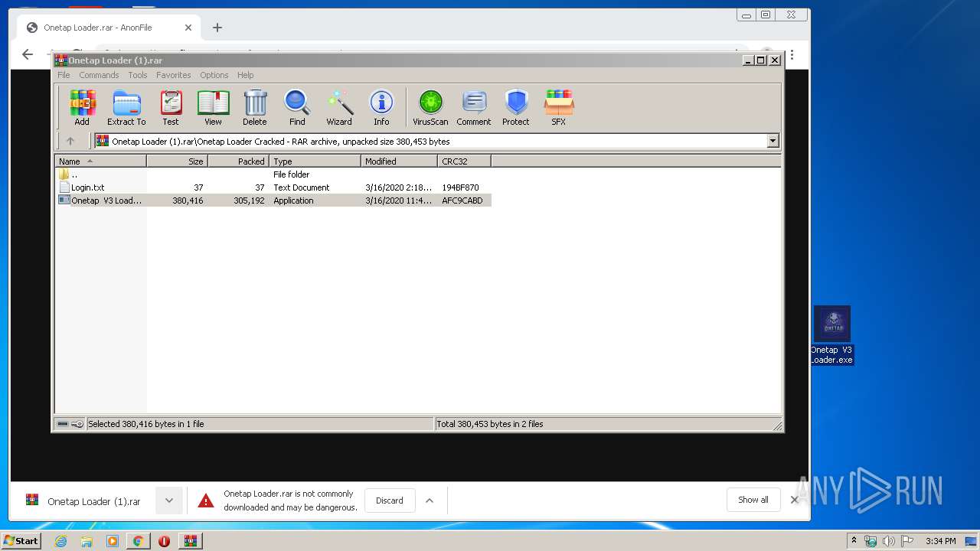Image resolution: width=980 pixels, height=551 pixels.
Task: Run the Test archive tool
Action: point(171,107)
